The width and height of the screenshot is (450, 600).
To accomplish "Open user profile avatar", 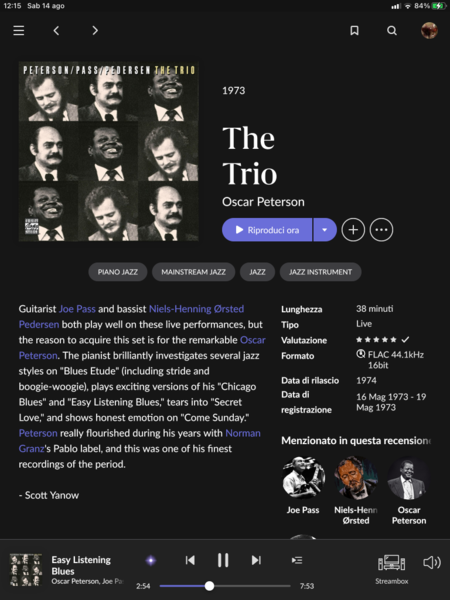I will click(429, 30).
